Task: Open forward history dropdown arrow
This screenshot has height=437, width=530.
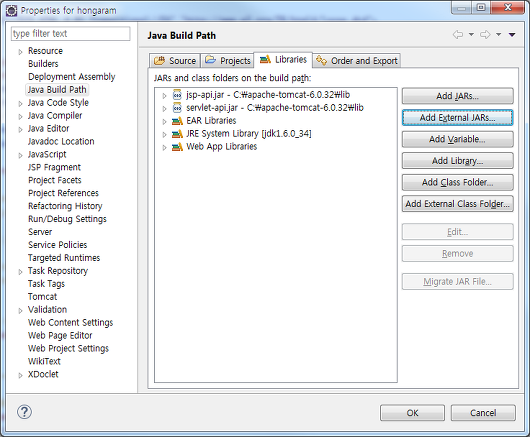Action: pos(499,34)
